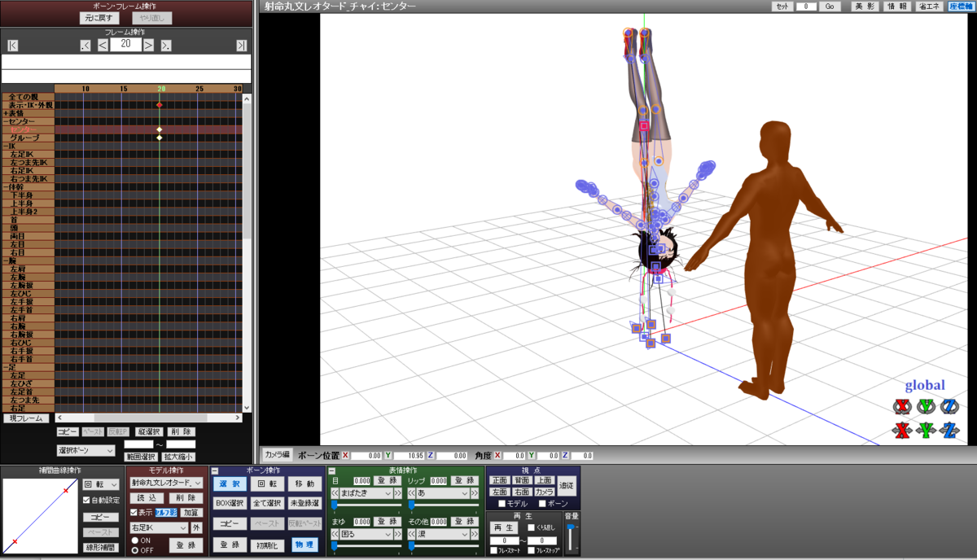This screenshot has width=977, height=560.
Task: Previous brow morph (<< beside 困る)
Action: [335, 534]
